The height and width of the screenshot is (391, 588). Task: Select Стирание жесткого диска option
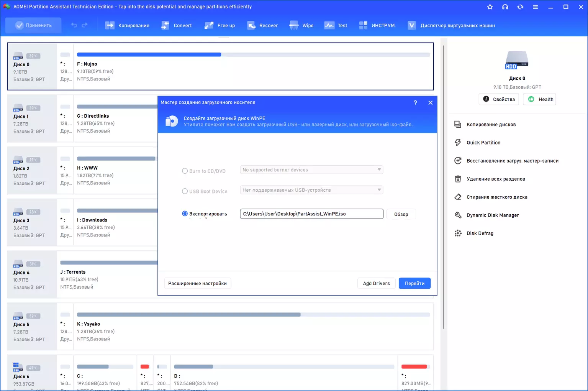click(x=497, y=197)
